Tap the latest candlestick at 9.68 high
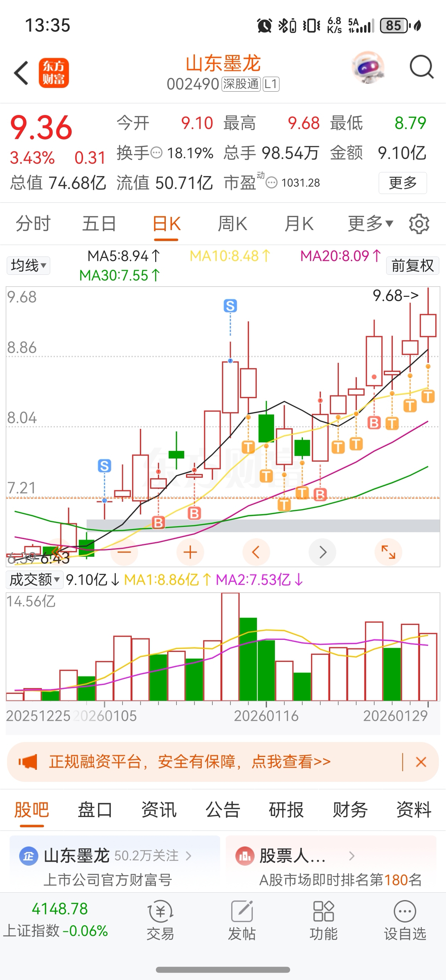 click(428, 326)
